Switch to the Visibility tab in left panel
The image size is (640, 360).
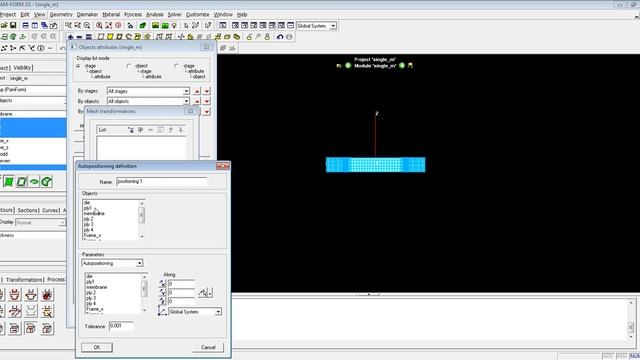coord(22,67)
